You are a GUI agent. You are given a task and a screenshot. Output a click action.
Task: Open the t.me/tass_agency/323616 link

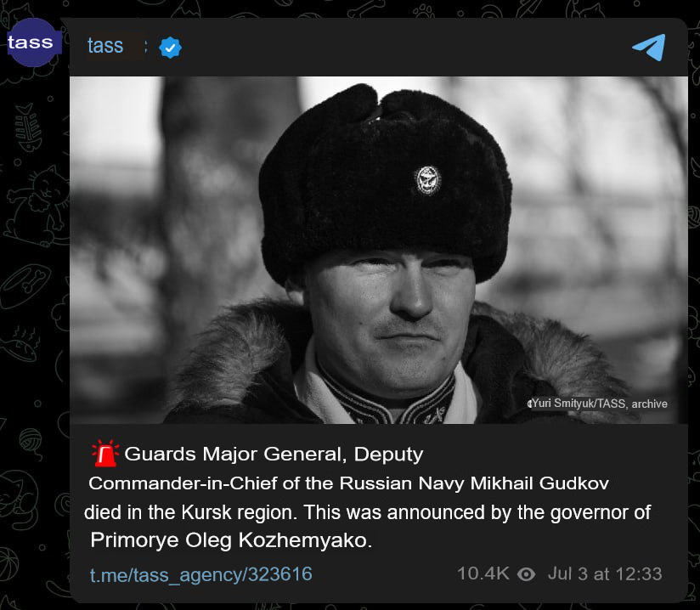click(x=200, y=574)
